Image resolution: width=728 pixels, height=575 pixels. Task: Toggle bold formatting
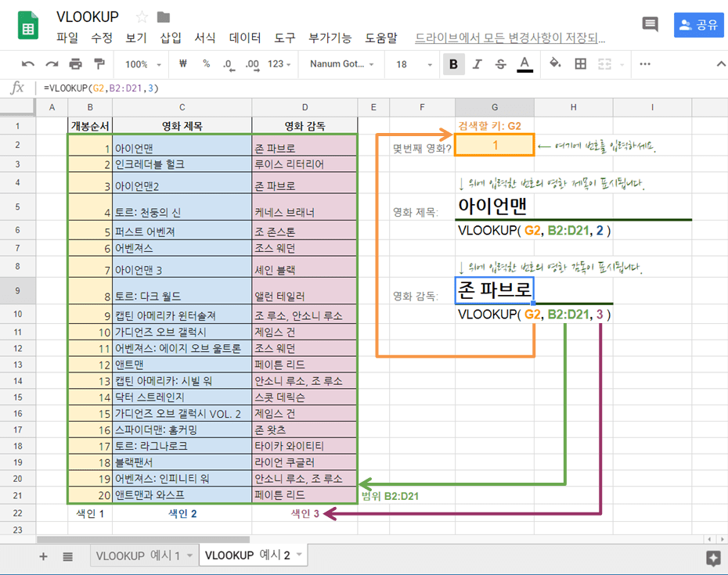tap(453, 64)
